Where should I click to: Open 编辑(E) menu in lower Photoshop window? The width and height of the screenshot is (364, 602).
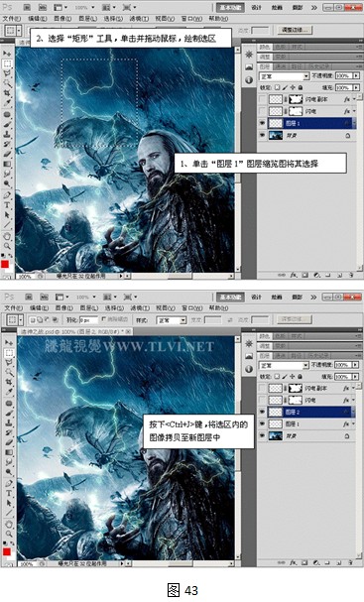tap(38, 307)
